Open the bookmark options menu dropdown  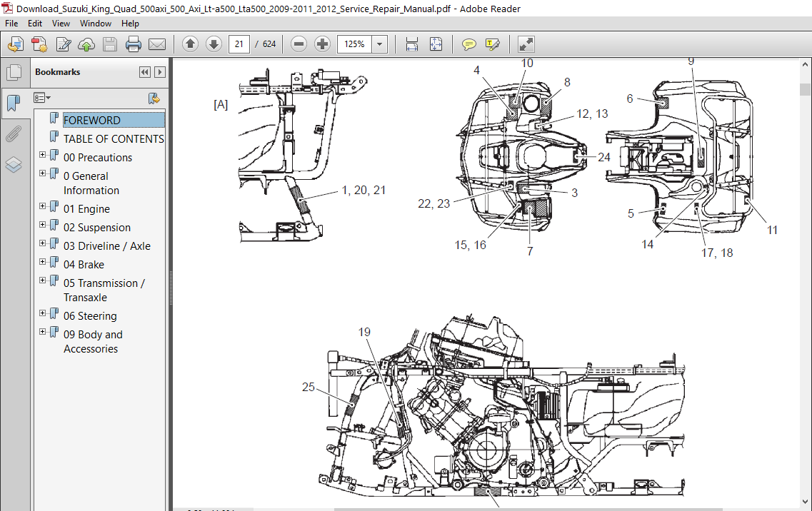pos(42,98)
